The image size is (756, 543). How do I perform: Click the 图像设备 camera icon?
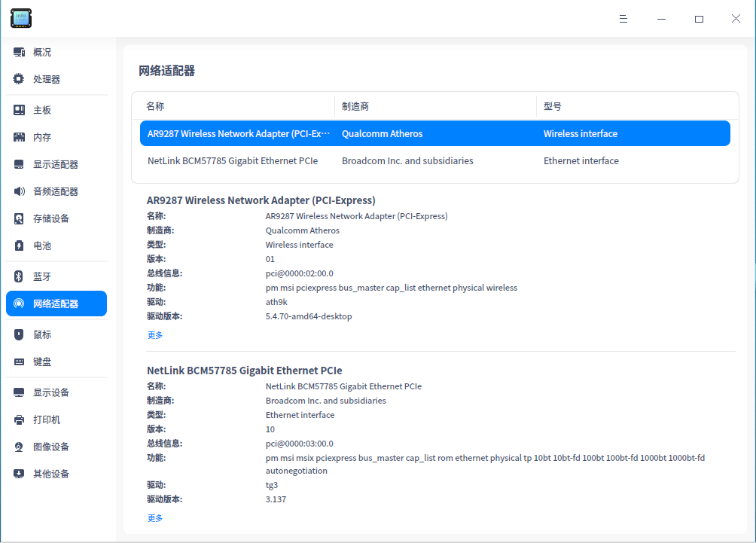(19, 447)
